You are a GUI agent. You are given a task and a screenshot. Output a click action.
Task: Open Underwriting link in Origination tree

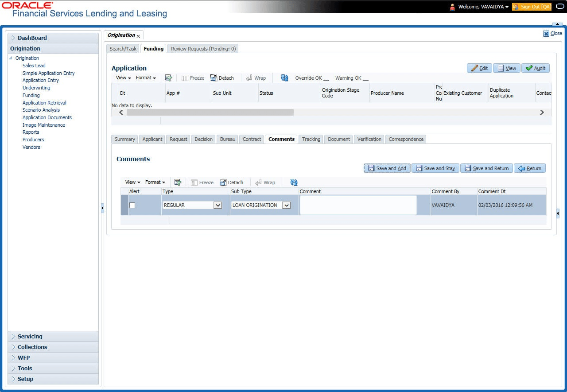tap(36, 88)
